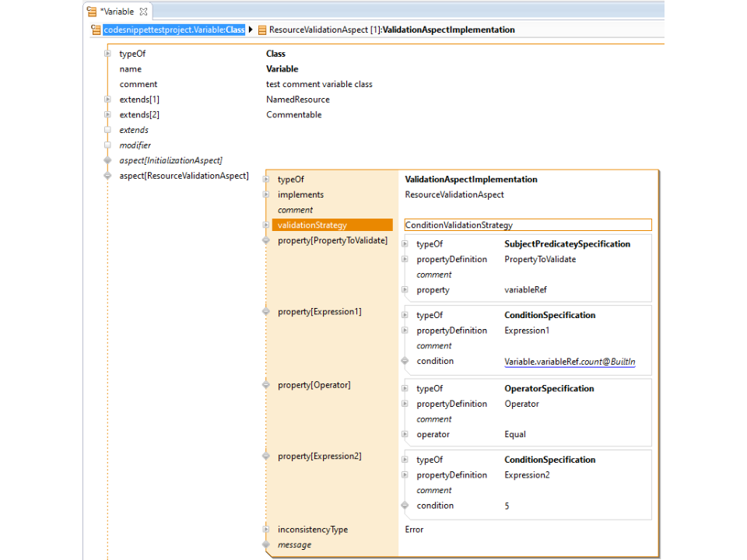Click the ConditionValidationStrategy input field
The image size is (747, 560).
(x=528, y=226)
